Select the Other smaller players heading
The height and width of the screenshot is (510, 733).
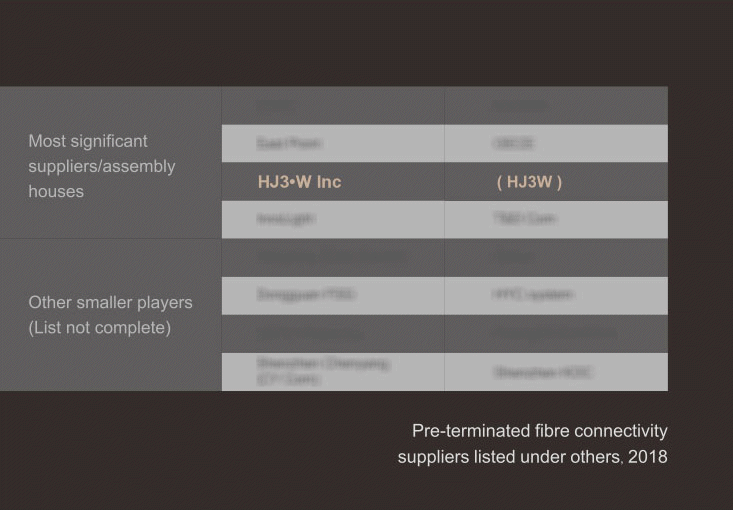click(x=110, y=302)
